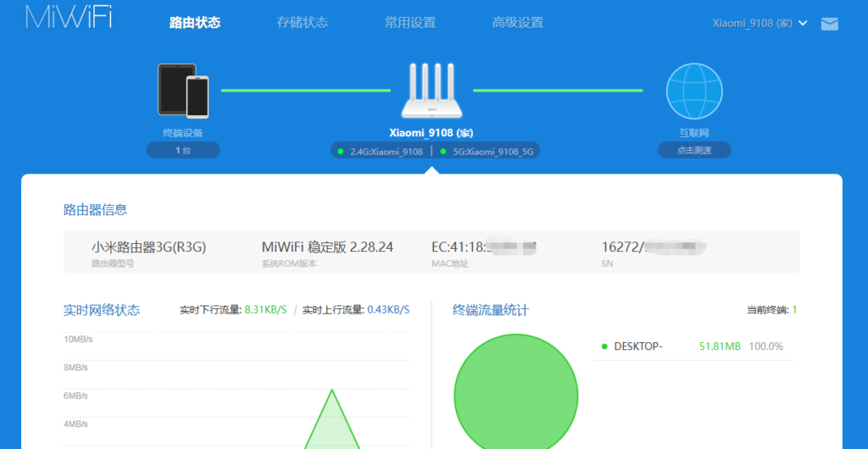
Task: Open the 高级设置 tab
Action: click(x=518, y=23)
